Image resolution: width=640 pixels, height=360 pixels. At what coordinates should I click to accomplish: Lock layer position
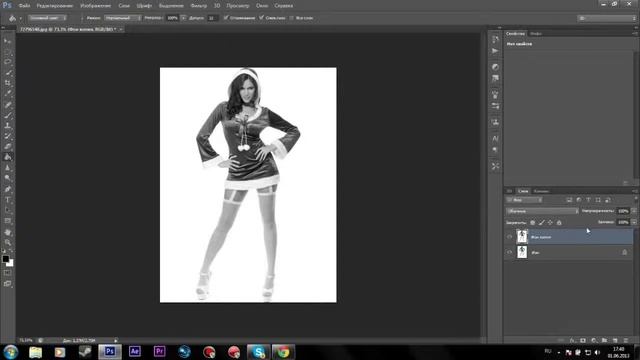[550, 222]
